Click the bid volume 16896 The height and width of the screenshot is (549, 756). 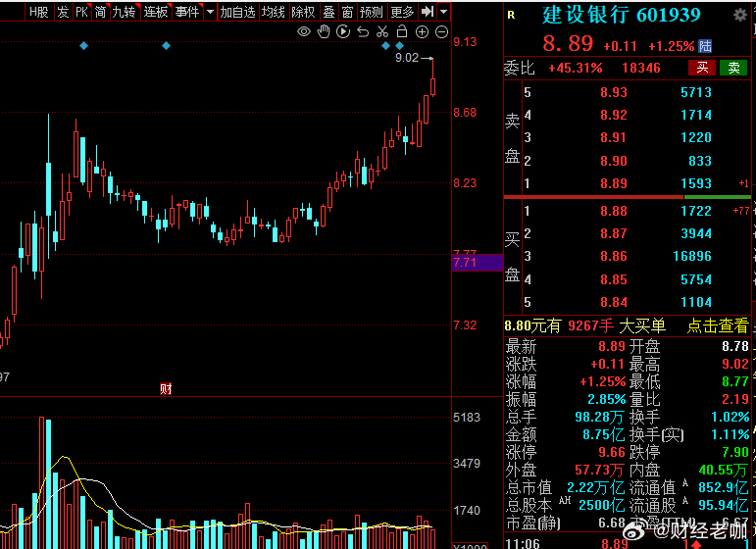tap(692, 256)
